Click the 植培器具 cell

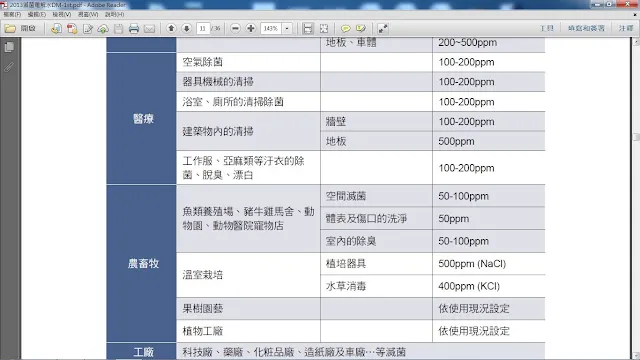[x=376, y=263]
